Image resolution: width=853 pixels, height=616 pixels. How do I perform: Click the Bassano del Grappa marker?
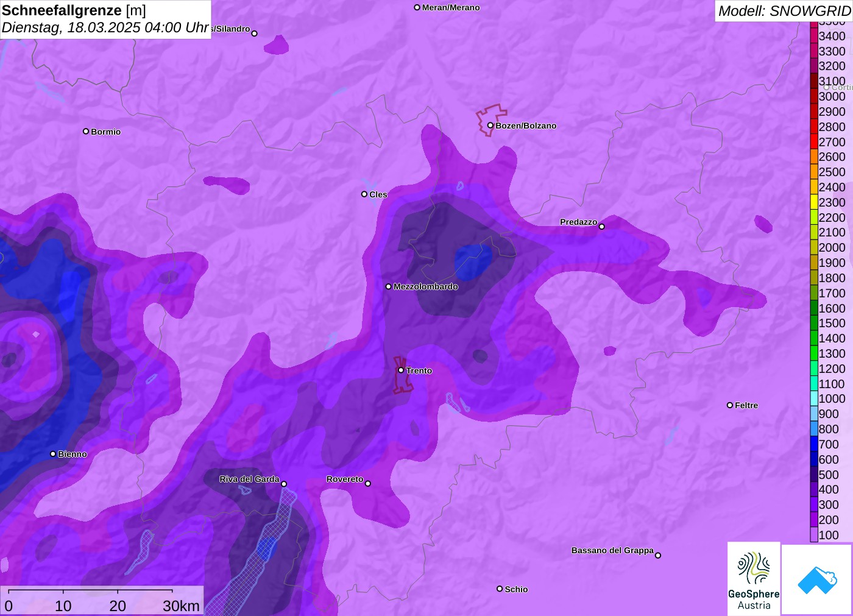pyautogui.click(x=658, y=555)
